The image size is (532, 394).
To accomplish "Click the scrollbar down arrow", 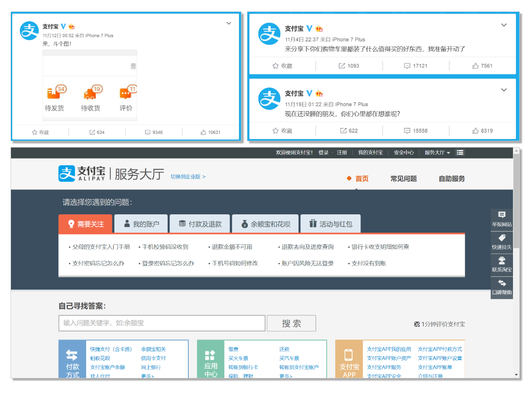I will click(x=517, y=375).
